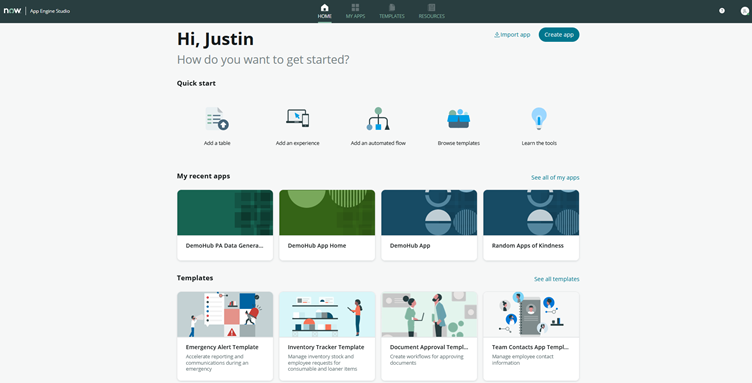Click the 'Document Approval Templ...' title
The width and height of the screenshot is (752, 383).
429,347
